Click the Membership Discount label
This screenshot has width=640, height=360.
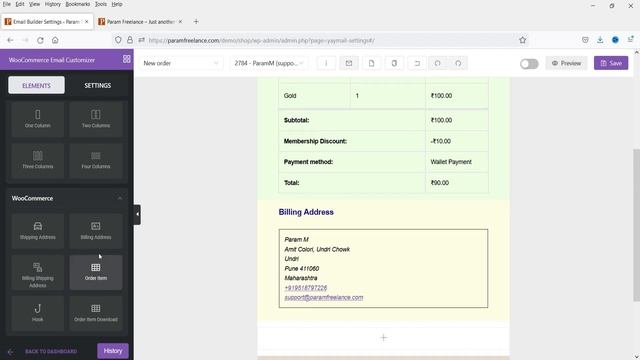pos(315,141)
